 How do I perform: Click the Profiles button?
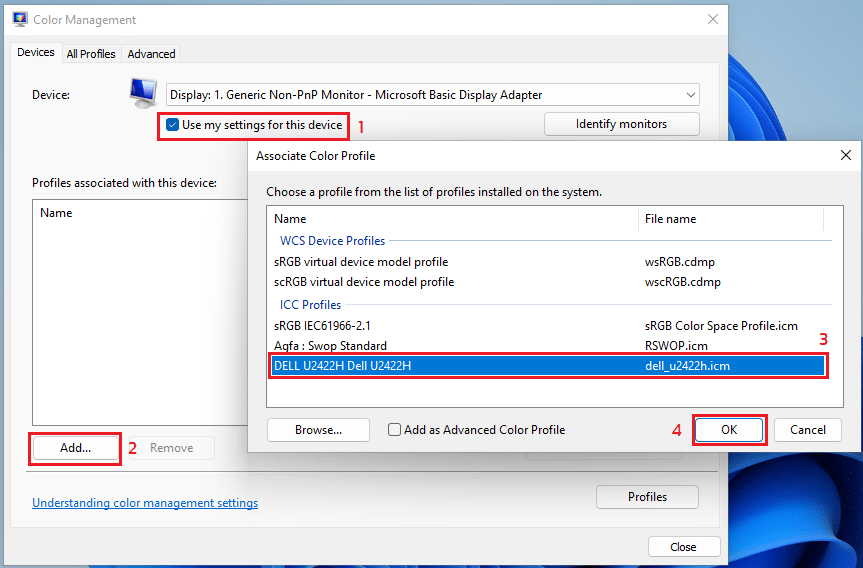[647, 496]
